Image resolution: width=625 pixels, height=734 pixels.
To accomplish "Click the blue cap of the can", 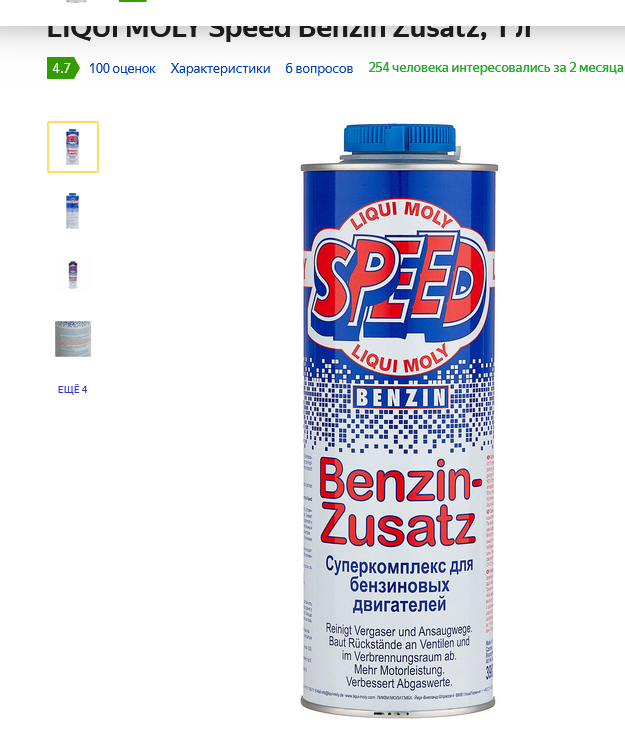I will tap(400, 140).
